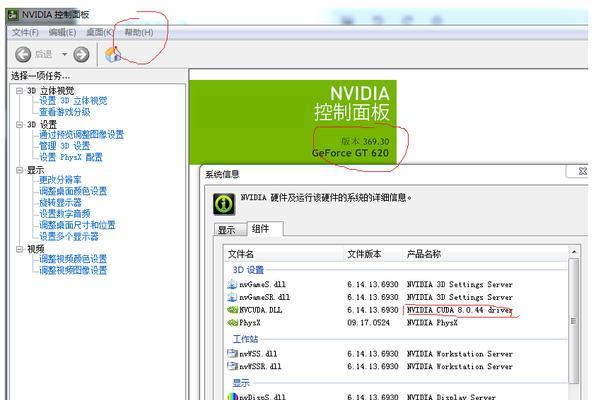This screenshot has width=596, height=400.
Task: Open the Home icon in toolbar
Action: tap(113, 54)
